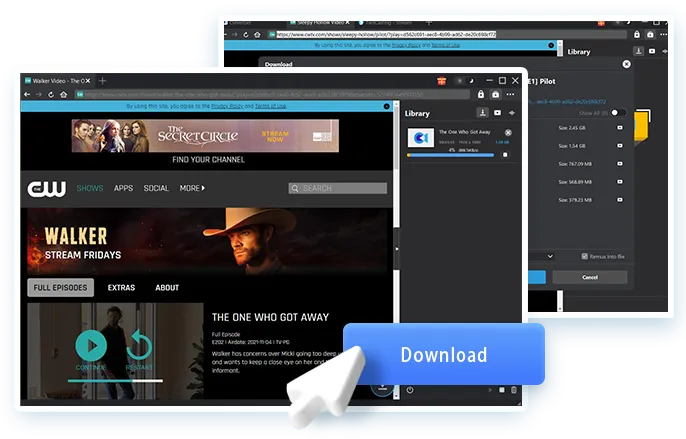Viewport: 686px width, 439px height.
Task: Open the home page in front window
Action: (x=63, y=95)
